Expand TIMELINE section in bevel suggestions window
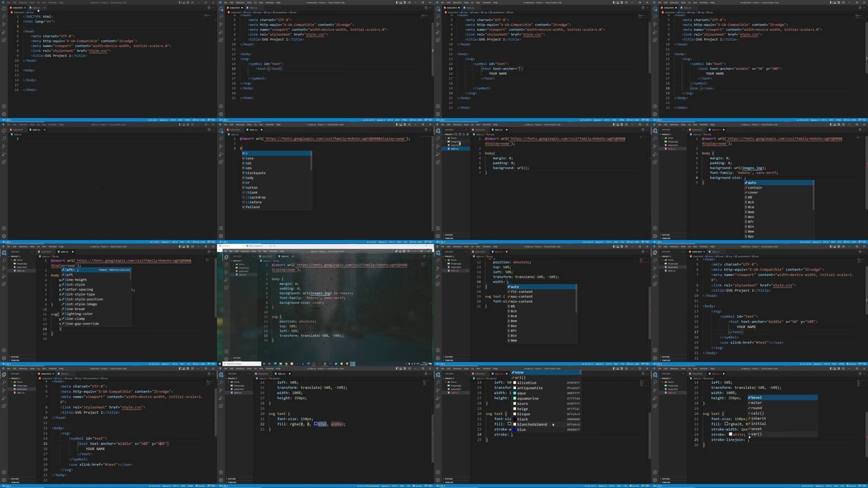868x488 pixels. (674, 482)
